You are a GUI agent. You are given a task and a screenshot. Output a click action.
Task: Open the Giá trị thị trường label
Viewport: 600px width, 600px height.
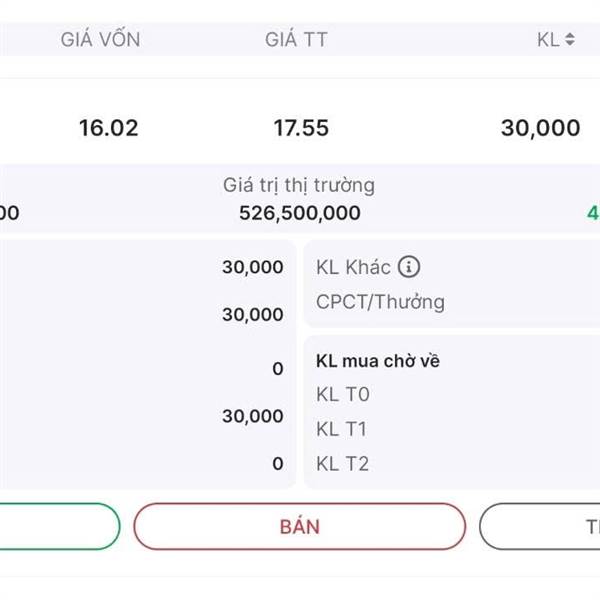(299, 185)
